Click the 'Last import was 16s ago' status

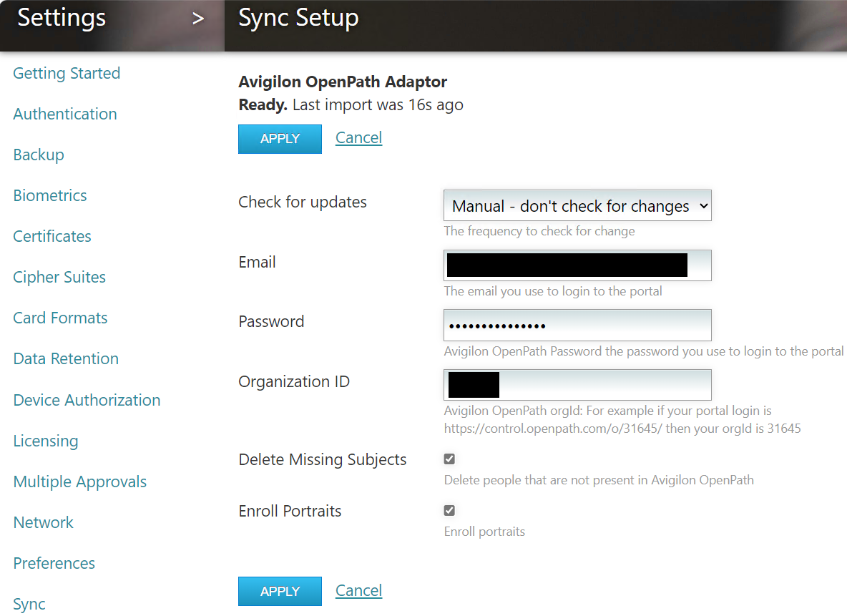pos(378,105)
